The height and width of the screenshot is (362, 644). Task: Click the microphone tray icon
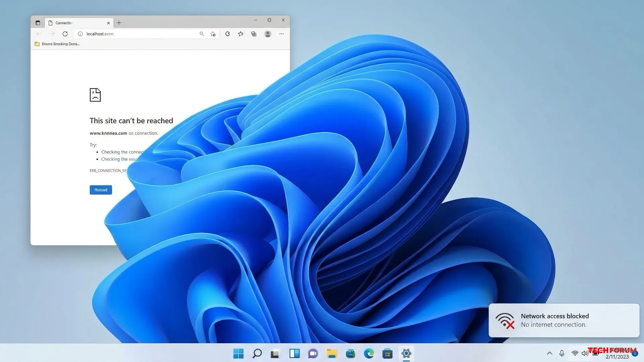tap(562, 353)
